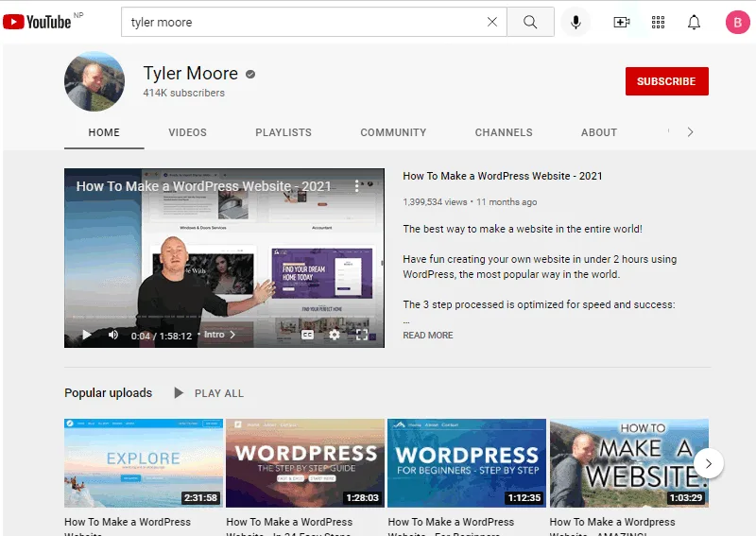Open the YouTube home logo

coord(37,22)
